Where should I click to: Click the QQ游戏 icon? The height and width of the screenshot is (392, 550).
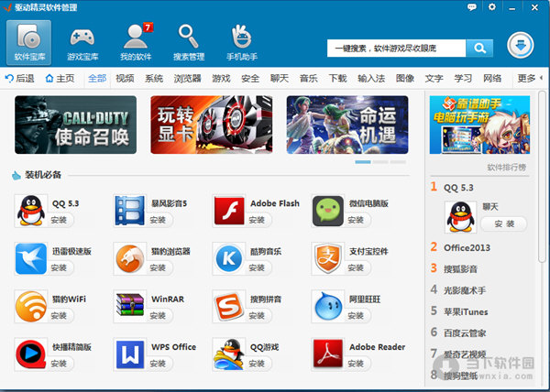coord(229,354)
